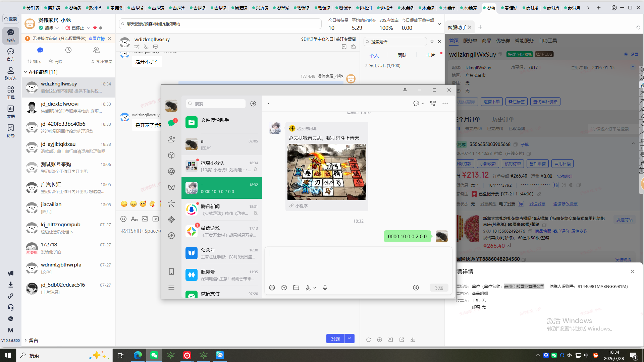Click 查看详情 link in warning banner
Screen dimensions: 644x362
97,39
